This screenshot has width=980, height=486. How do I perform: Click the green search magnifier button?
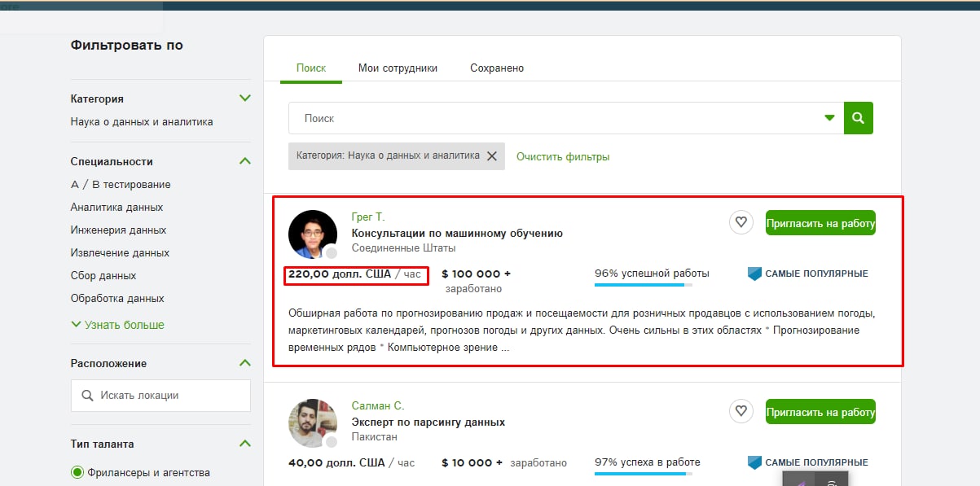point(858,118)
